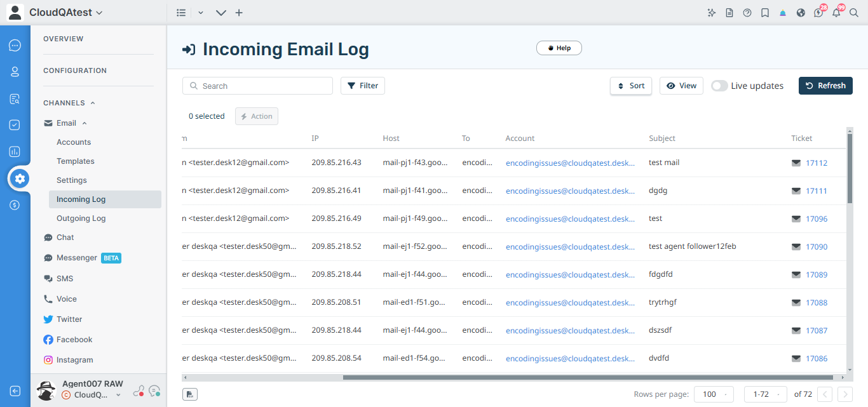Enable the Live updates switch
The image size is (868, 407).
tap(719, 85)
